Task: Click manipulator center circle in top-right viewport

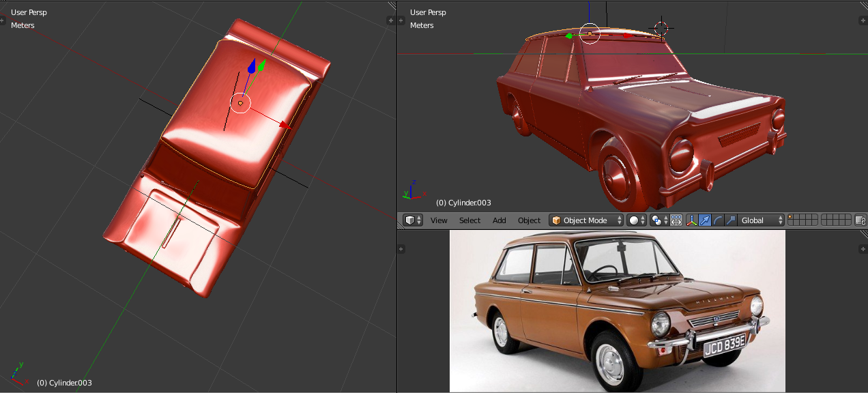Action: 590,33
